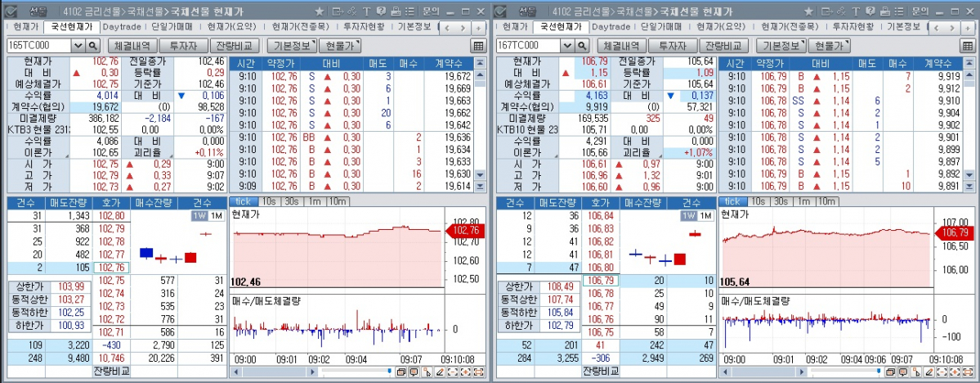Click the font T icon in the 165TC000 window
Screen dimensions: 980x383
(366, 11)
